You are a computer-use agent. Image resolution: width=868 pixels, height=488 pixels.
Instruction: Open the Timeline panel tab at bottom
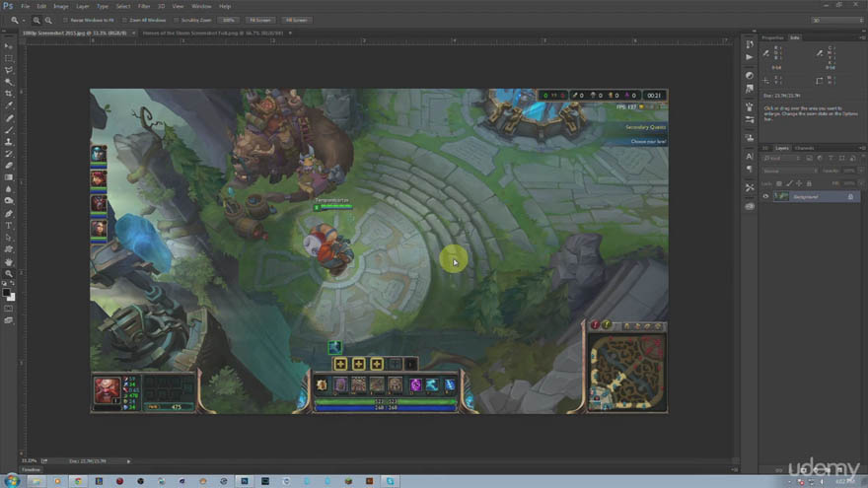pos(31,469)
